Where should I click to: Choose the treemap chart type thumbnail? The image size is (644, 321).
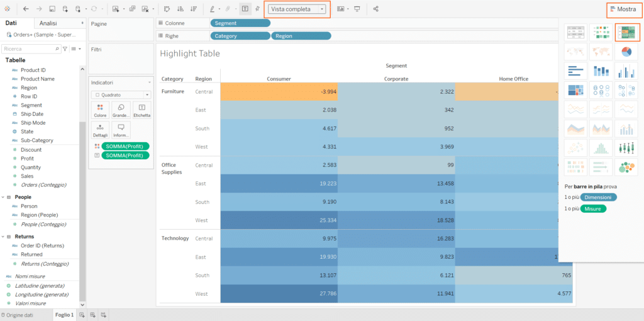pyautogui.click(x=575, y=91)
